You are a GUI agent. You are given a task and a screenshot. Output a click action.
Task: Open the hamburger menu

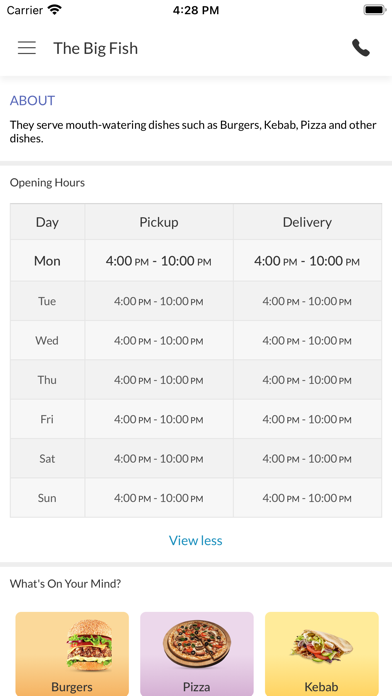point(27,47)
